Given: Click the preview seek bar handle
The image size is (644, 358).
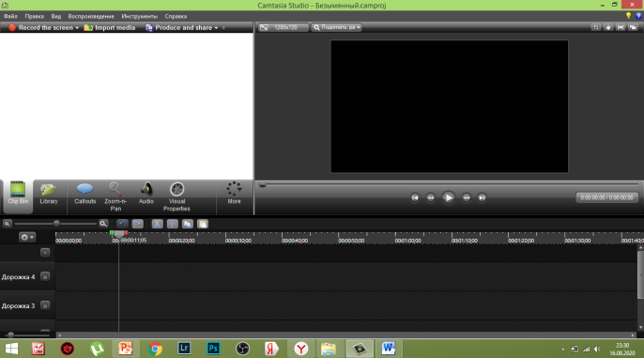Looking at the screenshot, I should point(263,185).
